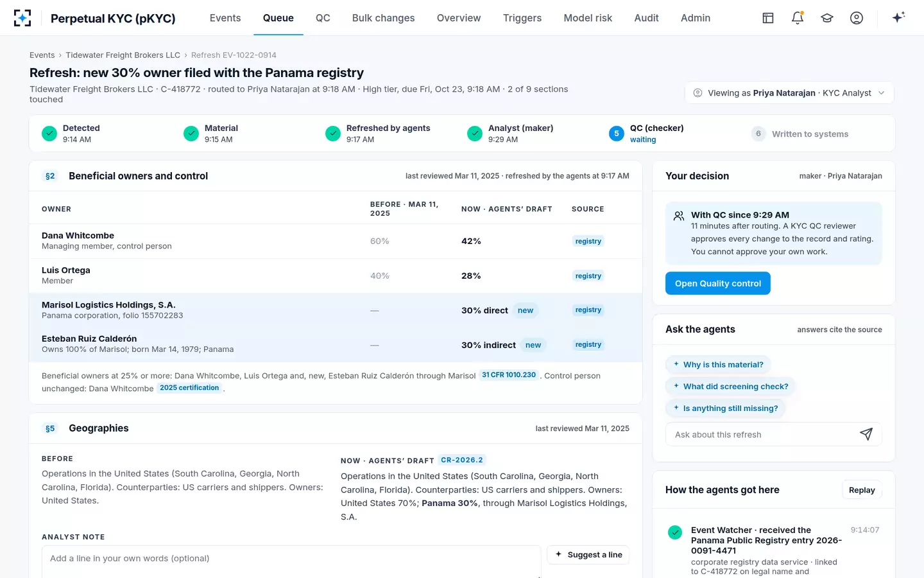Open the sparkle AI assistant icon
The width and height of the screenshot is (924, 578).
point(898,17)
